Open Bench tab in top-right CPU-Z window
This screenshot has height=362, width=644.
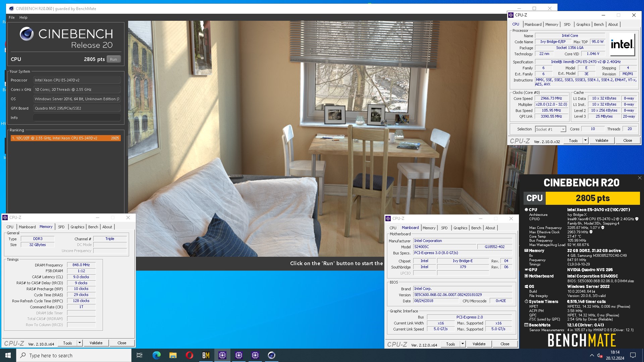pyautogui.click(x=599, y=24)
